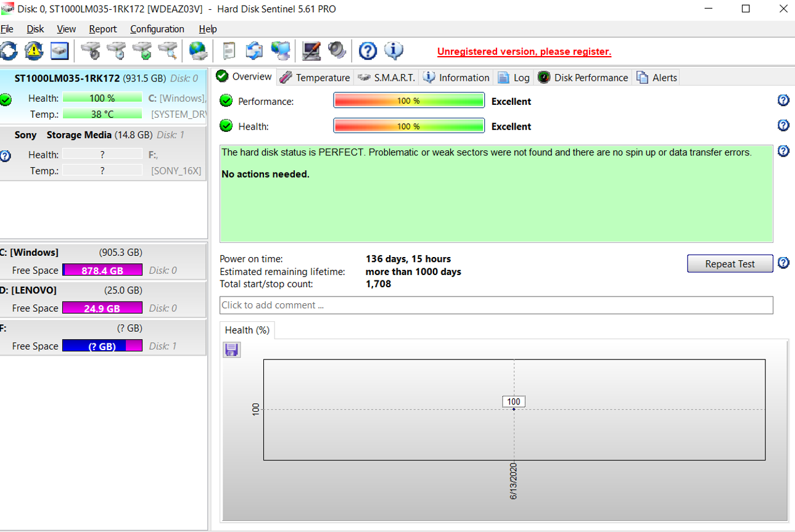795x532 pixels.
Task: Click the 136 days, 15 hours value
Action: (x=408, y=259)
